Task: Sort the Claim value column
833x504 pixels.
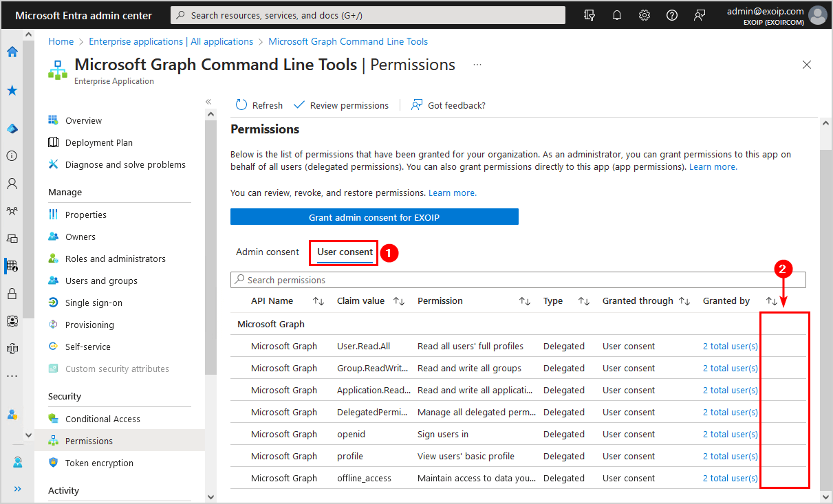Action: click(x=398, y=301)
